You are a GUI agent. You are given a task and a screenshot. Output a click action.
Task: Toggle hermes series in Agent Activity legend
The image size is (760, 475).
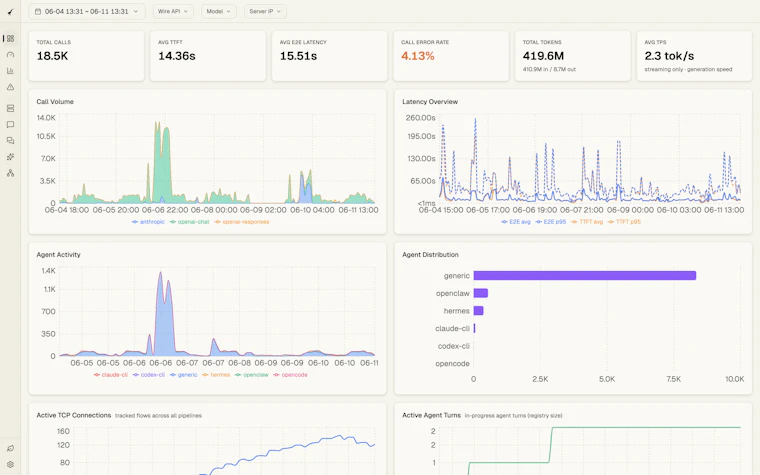point(216,375)
